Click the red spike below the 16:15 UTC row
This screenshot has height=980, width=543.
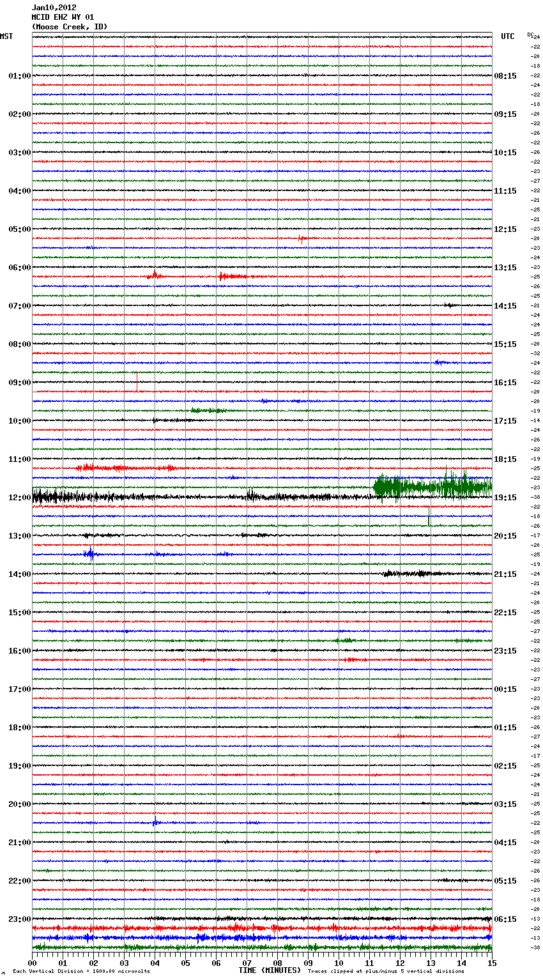coord(137,381)
